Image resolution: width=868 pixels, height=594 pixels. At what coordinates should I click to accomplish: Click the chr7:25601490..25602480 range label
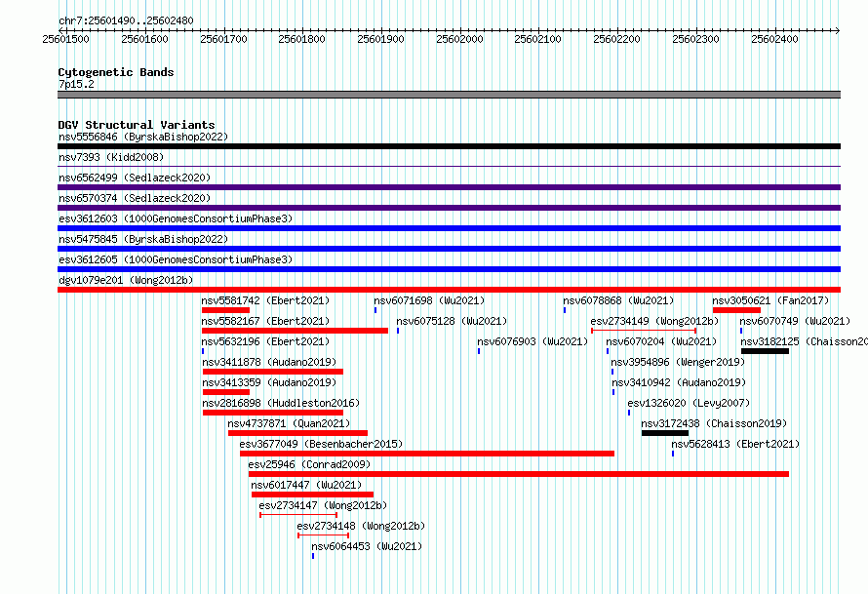click(126, 20)
